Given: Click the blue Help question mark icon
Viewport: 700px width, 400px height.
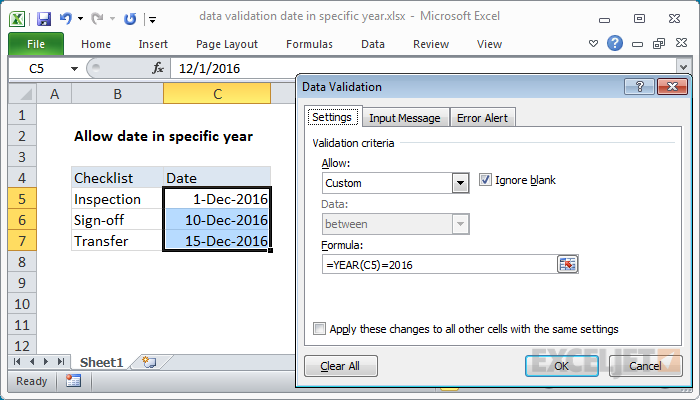Looking at the screenshot, I should [615, 43].
